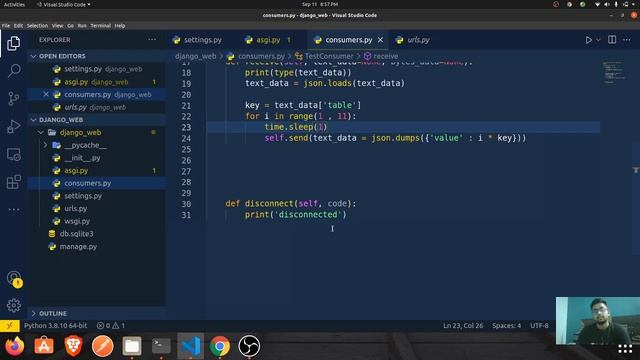This screenshot has height=360, width=640.
Task: Open Postman from the dock
Action: point(102,346)
